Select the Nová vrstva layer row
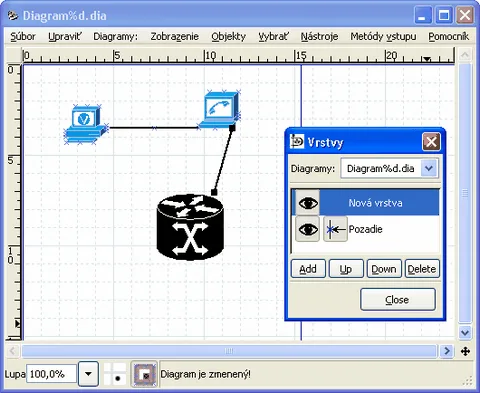 click(366, 202)
